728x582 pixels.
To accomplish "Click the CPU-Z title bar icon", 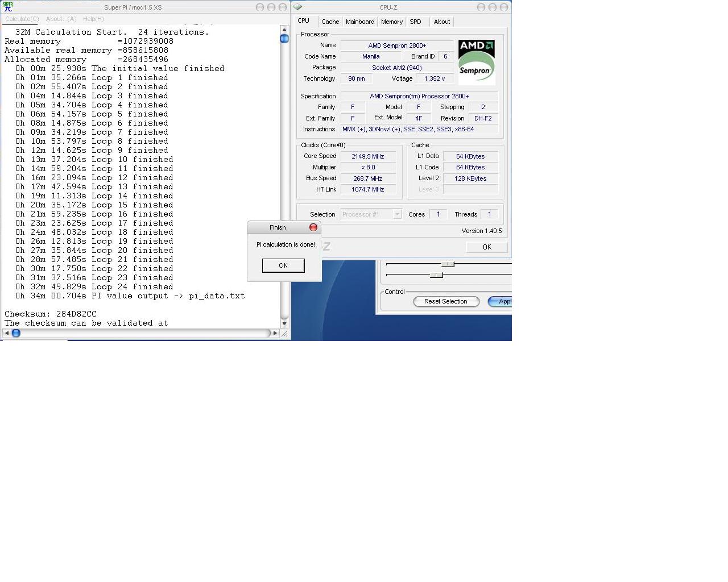I will pos(297,7).
